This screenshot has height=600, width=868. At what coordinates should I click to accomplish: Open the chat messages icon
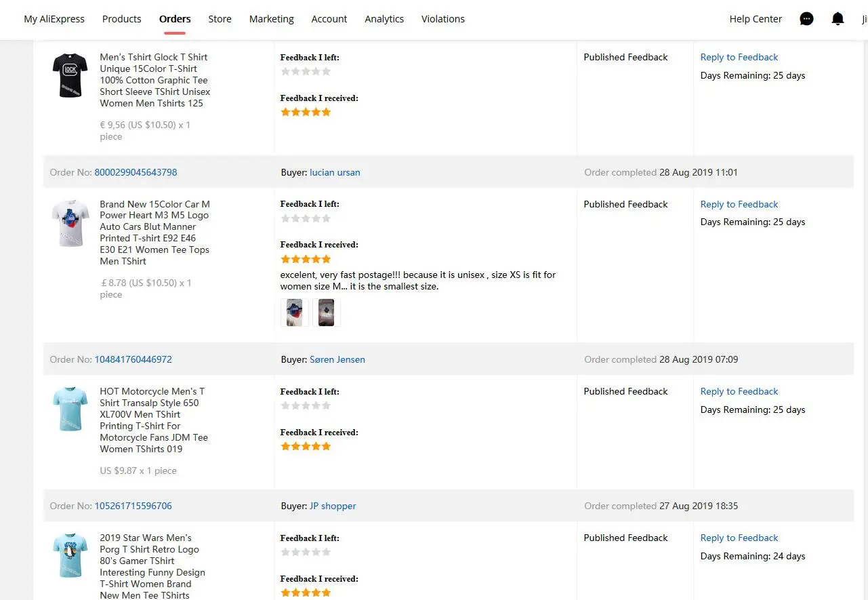(x=806, y=19)
